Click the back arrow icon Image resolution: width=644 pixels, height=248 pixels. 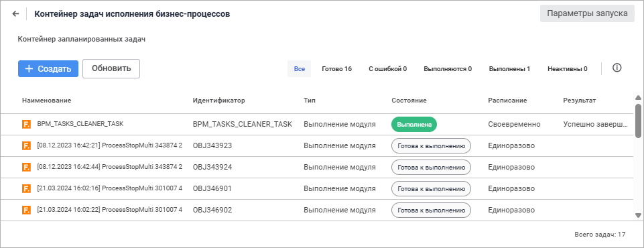15,13
